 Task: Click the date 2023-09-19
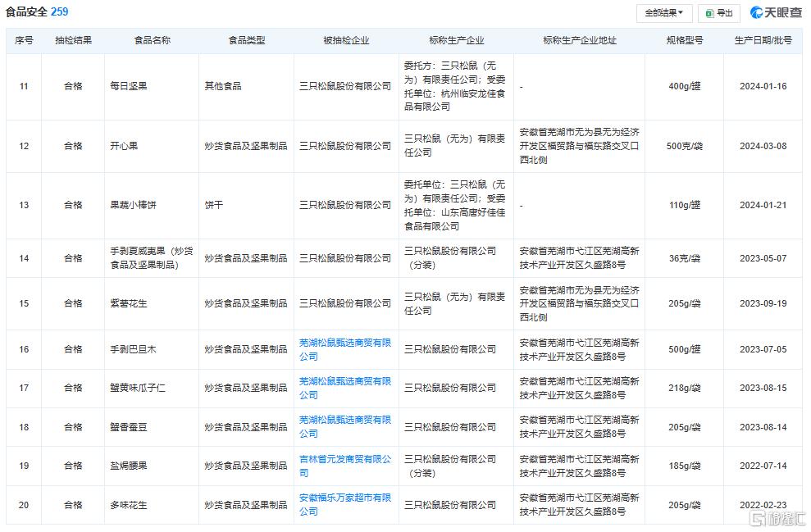[x=763, y=303]
